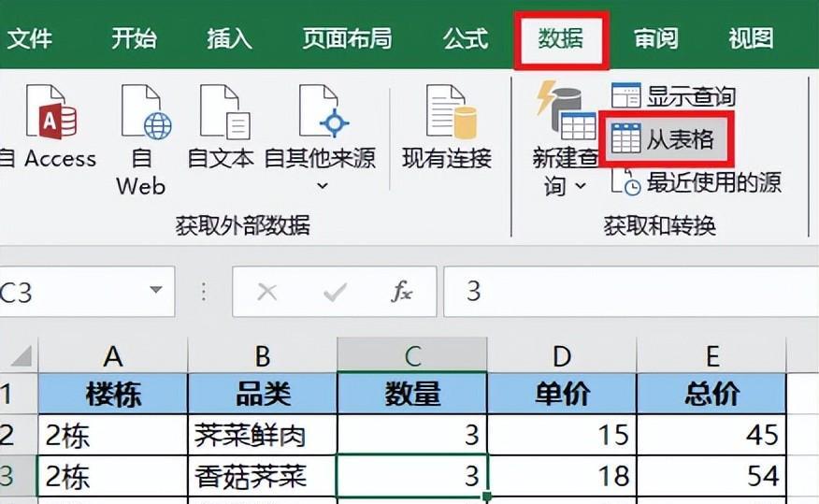Click the cancel X in formula bar
The image size is (819, 504).
tap(266, 292)
